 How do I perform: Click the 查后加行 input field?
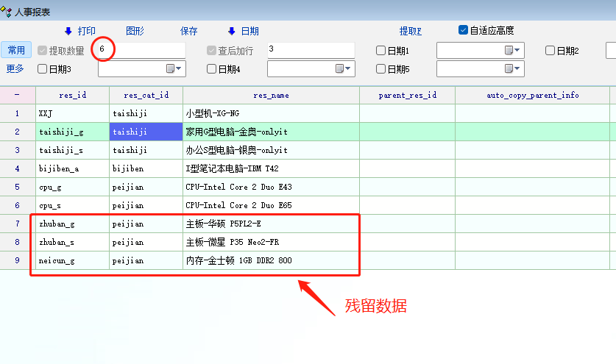pos(309,50)
